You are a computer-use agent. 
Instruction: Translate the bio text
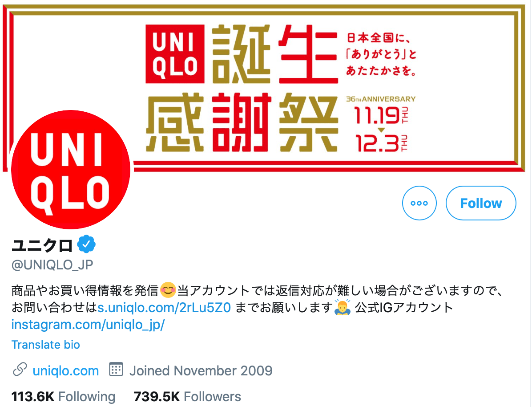point(46,345)
